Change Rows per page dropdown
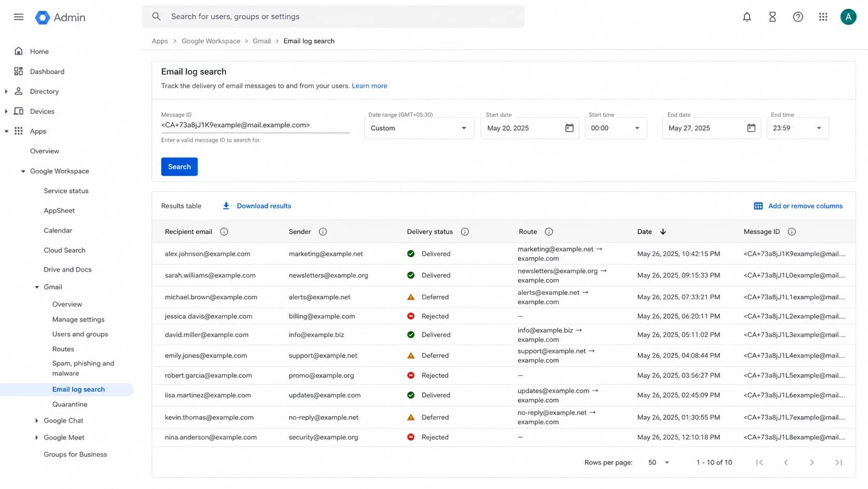 pyautogui.click(x=659, y=462)
